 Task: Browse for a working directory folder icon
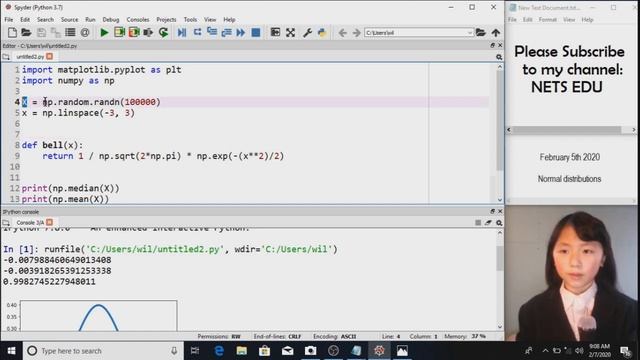tap(481, 32)
